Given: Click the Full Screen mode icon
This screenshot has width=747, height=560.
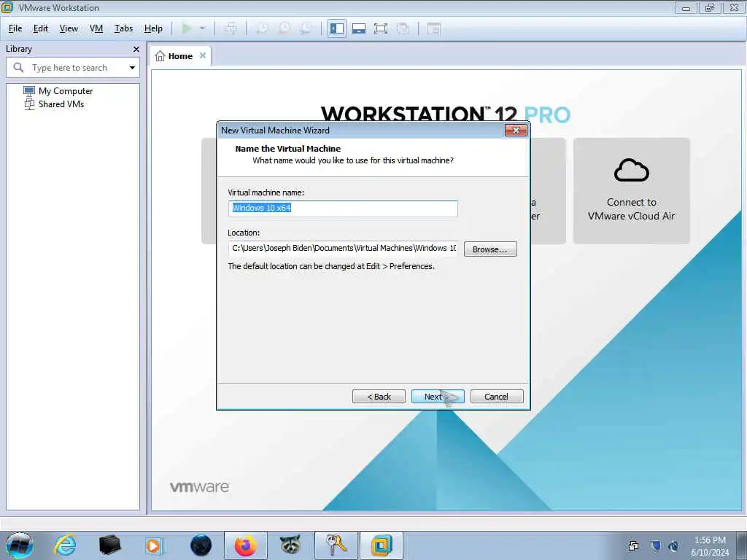Looking at the screenshot, I should [x=381, y=28].
